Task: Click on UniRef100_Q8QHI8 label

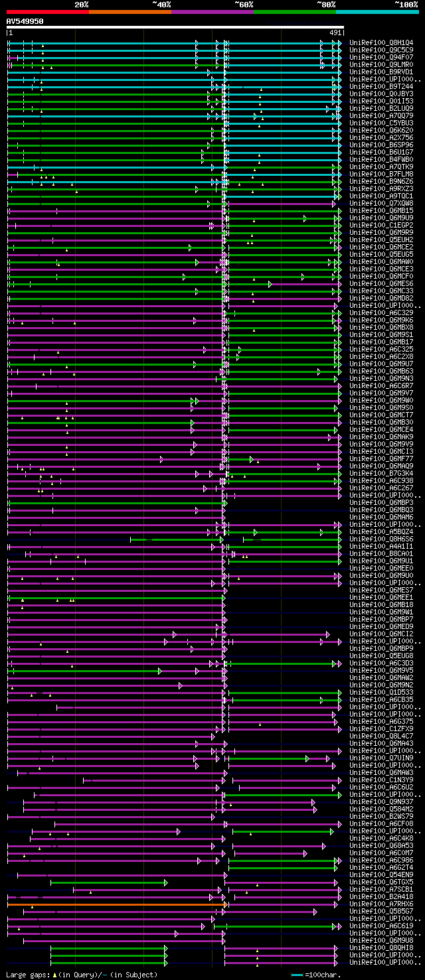Action: (x=381, y=947)
